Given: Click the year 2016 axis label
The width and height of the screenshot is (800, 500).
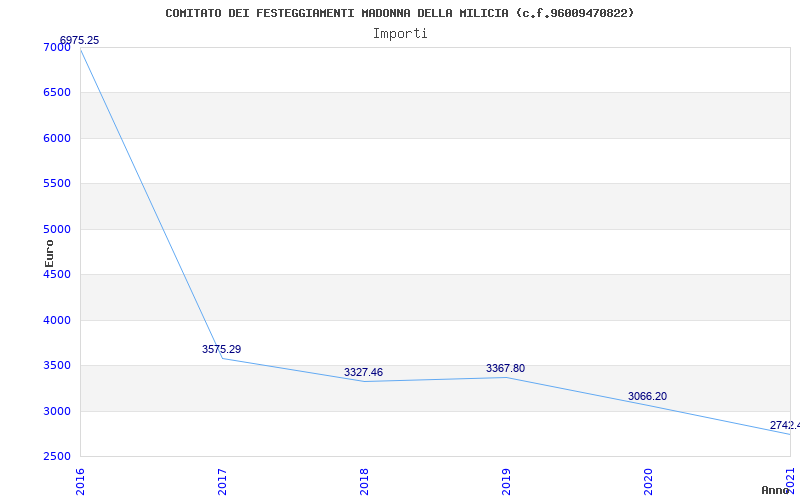Looking at the screenshot, I should pos(80,482).
